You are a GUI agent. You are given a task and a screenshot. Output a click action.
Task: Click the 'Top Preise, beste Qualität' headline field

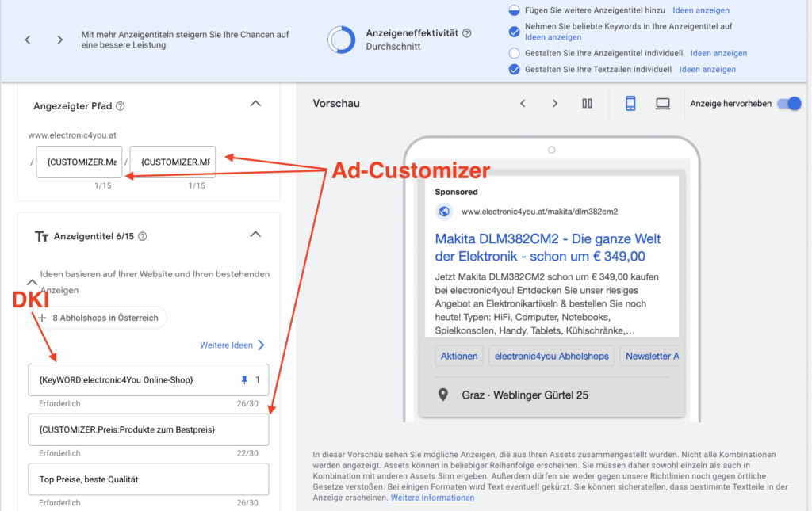click(148, 479)
